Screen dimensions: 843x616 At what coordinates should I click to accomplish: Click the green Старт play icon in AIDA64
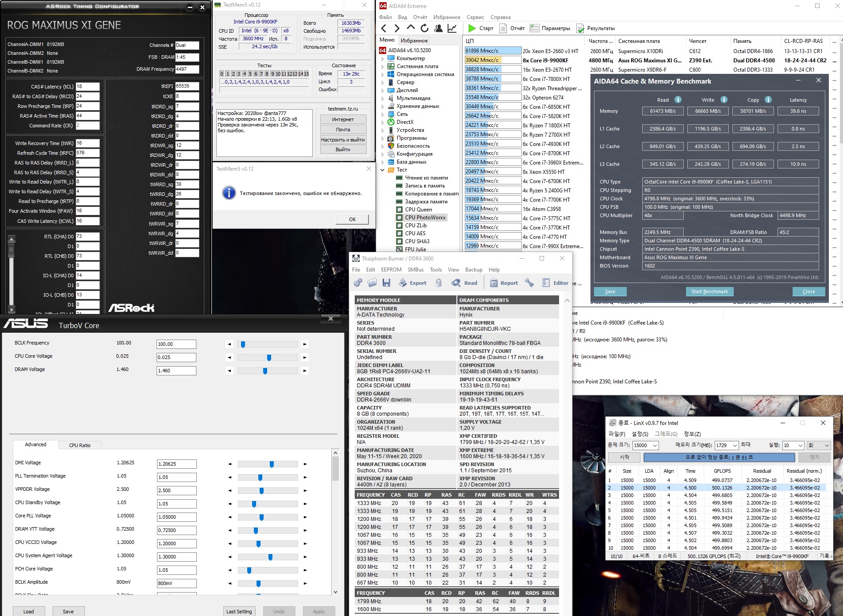click(x=472, y=28)
